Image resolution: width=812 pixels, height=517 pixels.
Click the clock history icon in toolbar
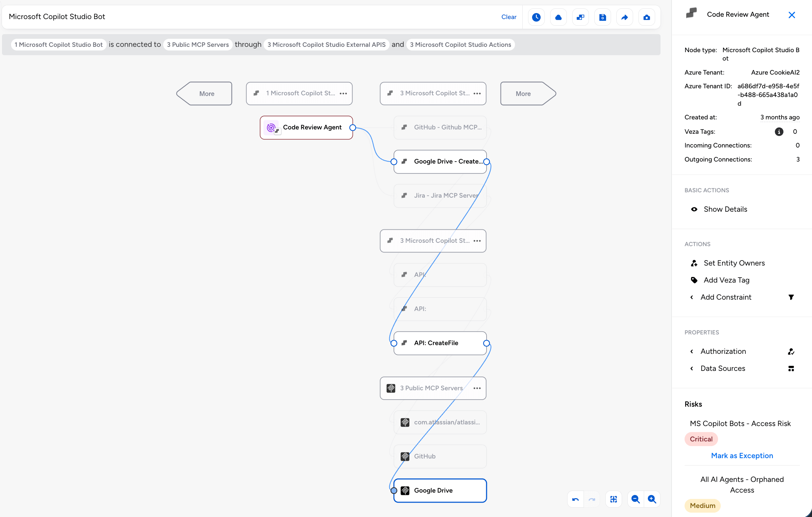pyautogui.click(x=536, y=17)
